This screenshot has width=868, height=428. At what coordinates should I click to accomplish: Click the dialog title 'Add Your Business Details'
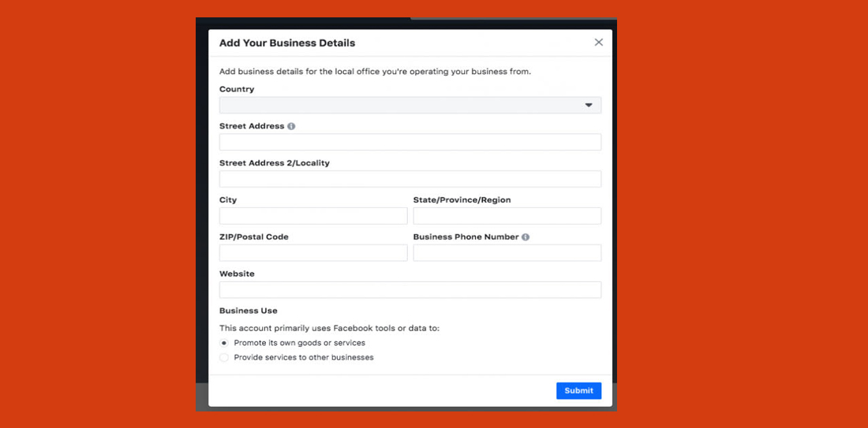coord(287,43)
